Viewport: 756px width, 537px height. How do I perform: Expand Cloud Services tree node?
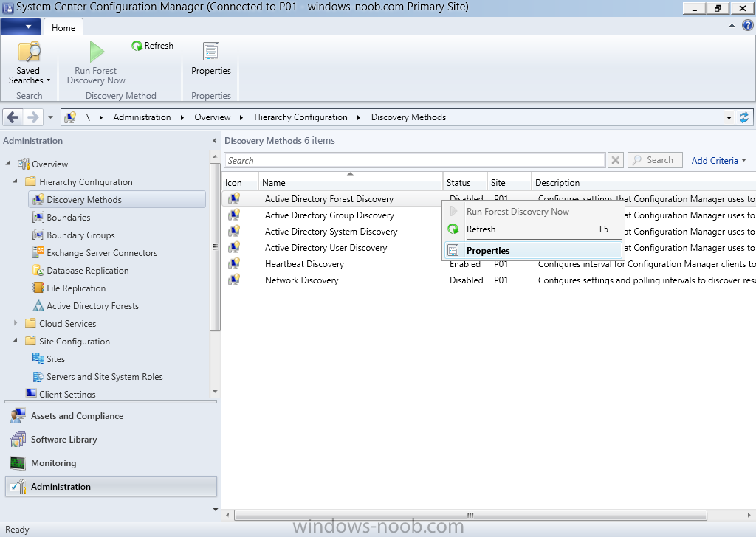(x=16, y=323)
